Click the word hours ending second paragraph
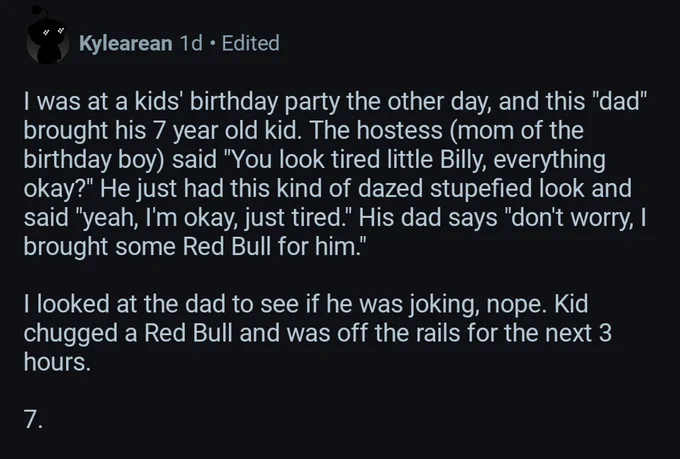This screenshot has width=680, height=459. [x=57, y=362]
